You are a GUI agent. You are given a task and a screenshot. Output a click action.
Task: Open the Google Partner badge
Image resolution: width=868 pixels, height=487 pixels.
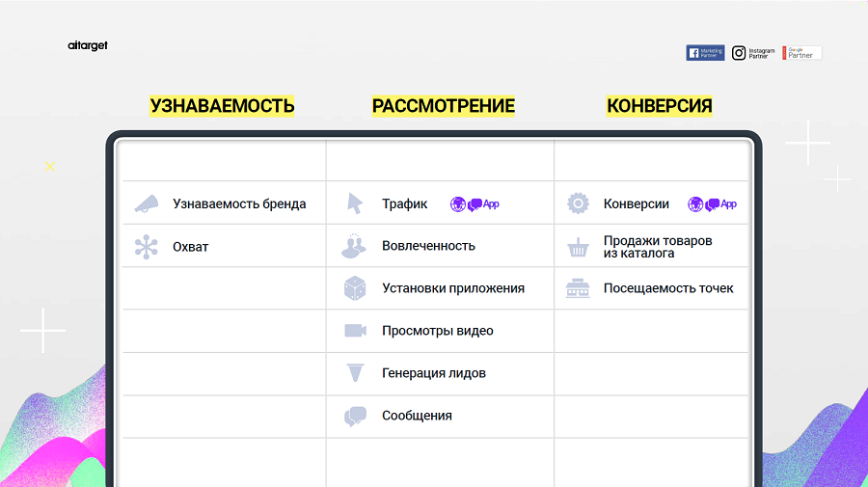click(x=801, y=53)
